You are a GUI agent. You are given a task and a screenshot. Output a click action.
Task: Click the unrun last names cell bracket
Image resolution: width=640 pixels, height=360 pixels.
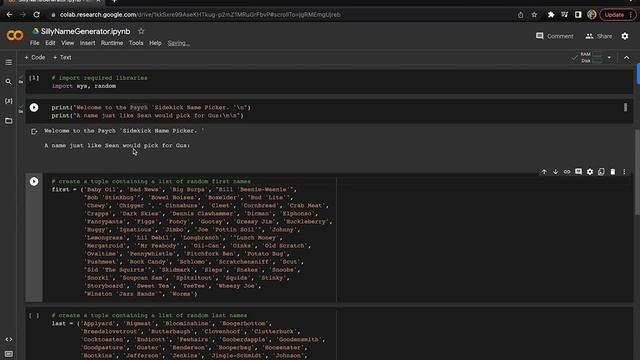(34, 316)
